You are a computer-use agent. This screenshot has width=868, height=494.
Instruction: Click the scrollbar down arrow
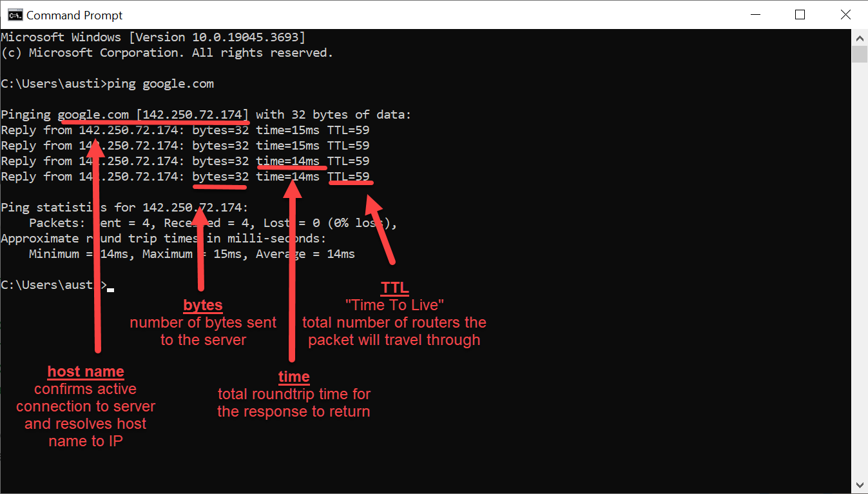[x=860, y=484]
